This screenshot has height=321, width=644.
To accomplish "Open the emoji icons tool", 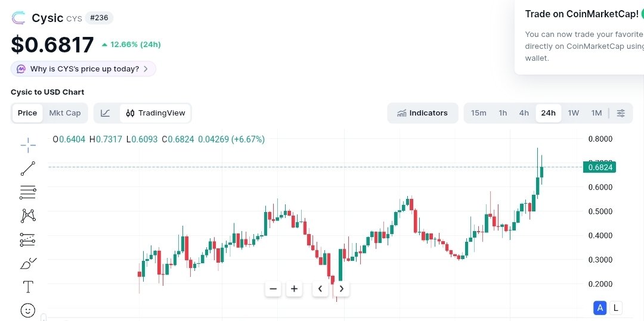I will pyautogui.click(x=28, y=310).
